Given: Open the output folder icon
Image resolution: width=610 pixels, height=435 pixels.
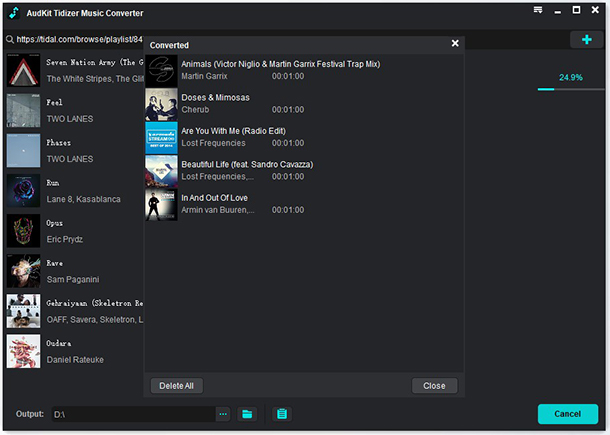Looking at the screenshot, I should point(247,414).
